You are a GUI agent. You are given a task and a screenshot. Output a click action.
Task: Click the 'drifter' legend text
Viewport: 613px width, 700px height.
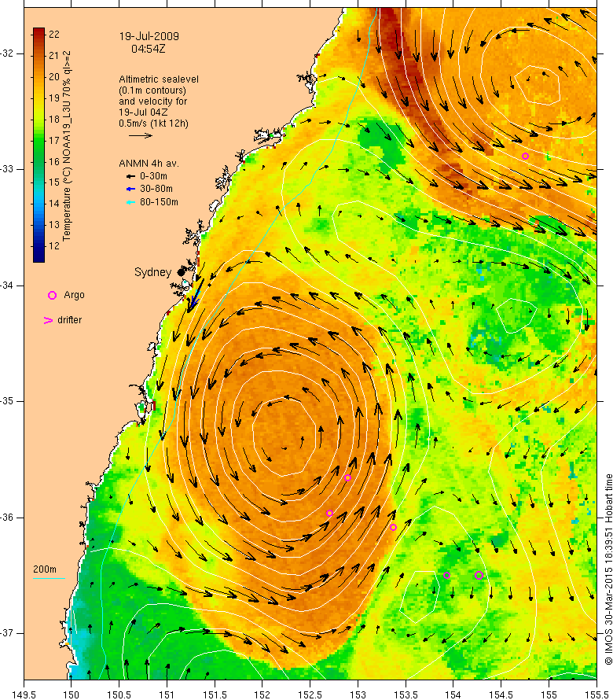click(x=70, y=320)
